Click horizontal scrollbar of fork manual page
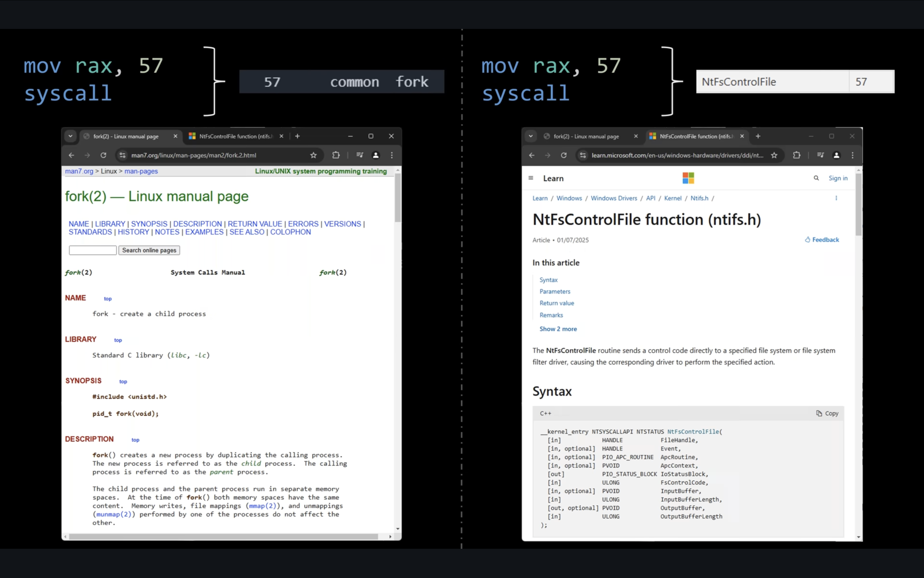Screen dimensions: 924x578 223,537
